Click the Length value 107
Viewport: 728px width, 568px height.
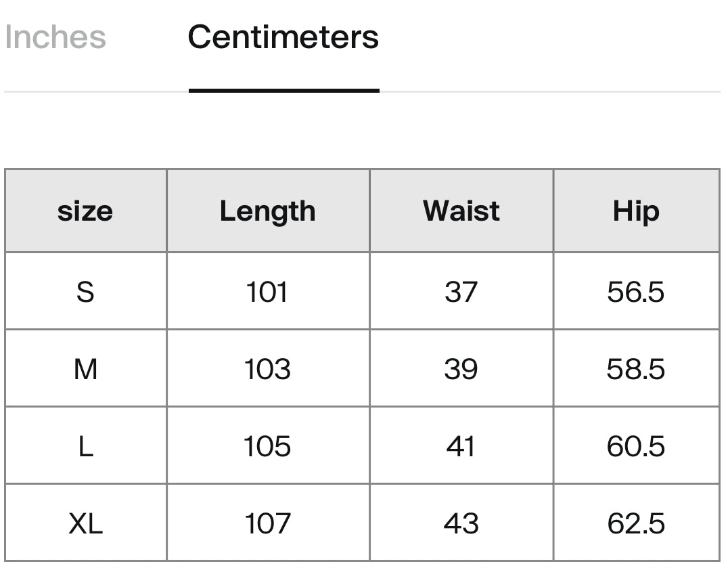(x=267, y=523)
